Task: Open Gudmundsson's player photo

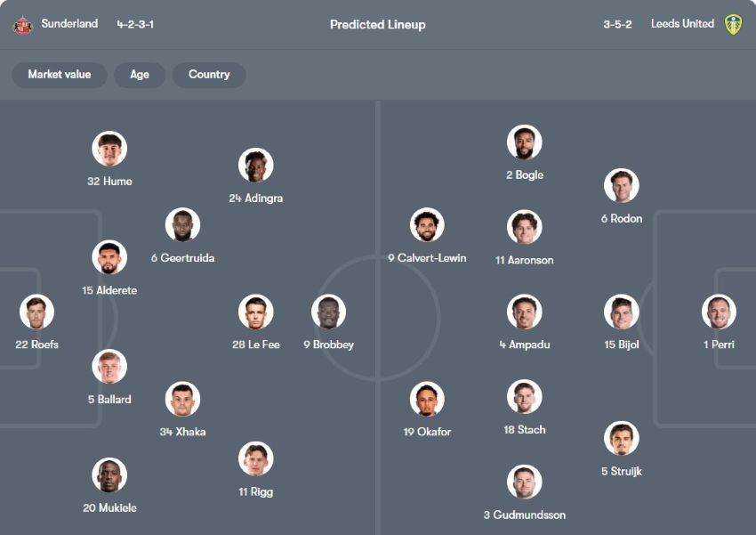Action: coord(525,482)
